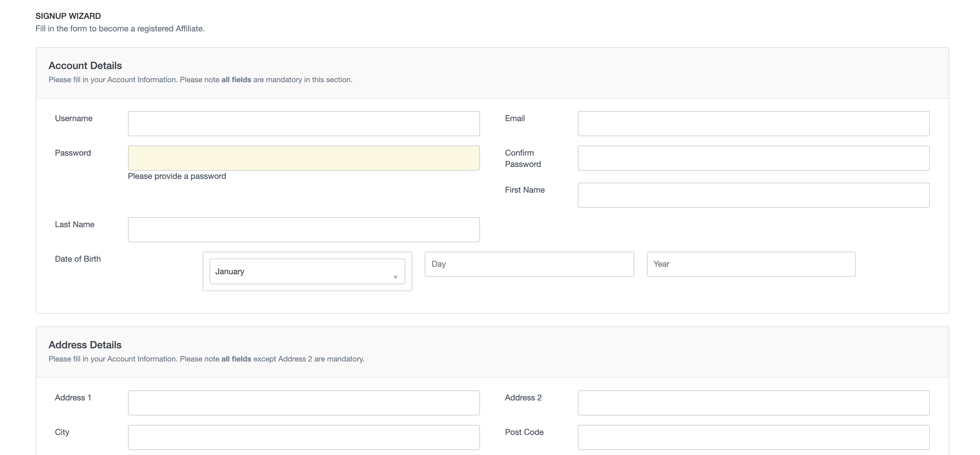Click the Day field for Date of Birth
980x455 pixels.
point(529,264)
